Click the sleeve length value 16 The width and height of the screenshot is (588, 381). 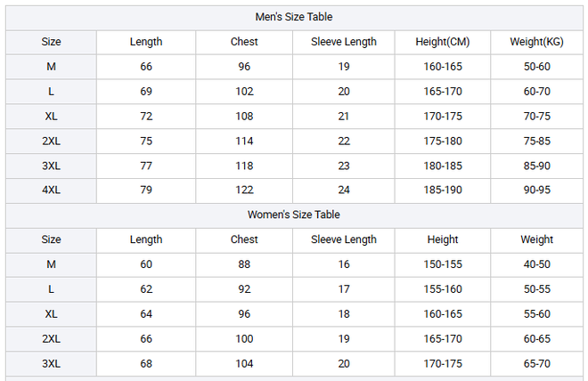pyautogui.click(x=344, y=264)
